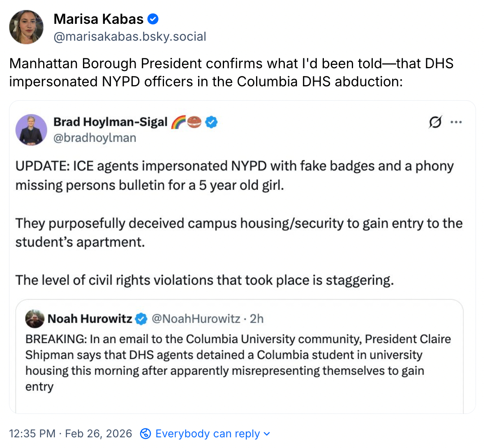Expand the Everybody can reply chevron
The image size is (485, 448).
coord(267,434)
